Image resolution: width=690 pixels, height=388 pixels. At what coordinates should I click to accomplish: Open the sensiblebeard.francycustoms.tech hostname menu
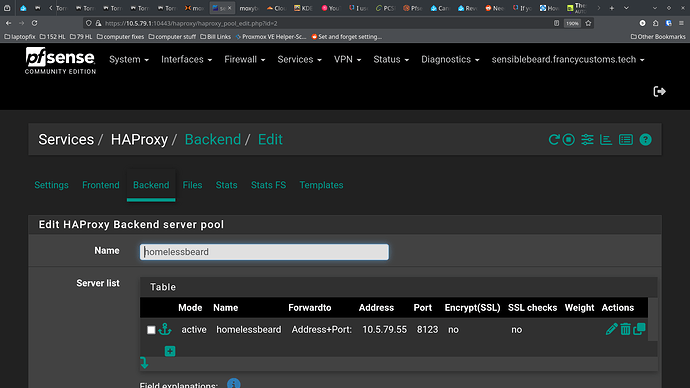tap(568, 59)
